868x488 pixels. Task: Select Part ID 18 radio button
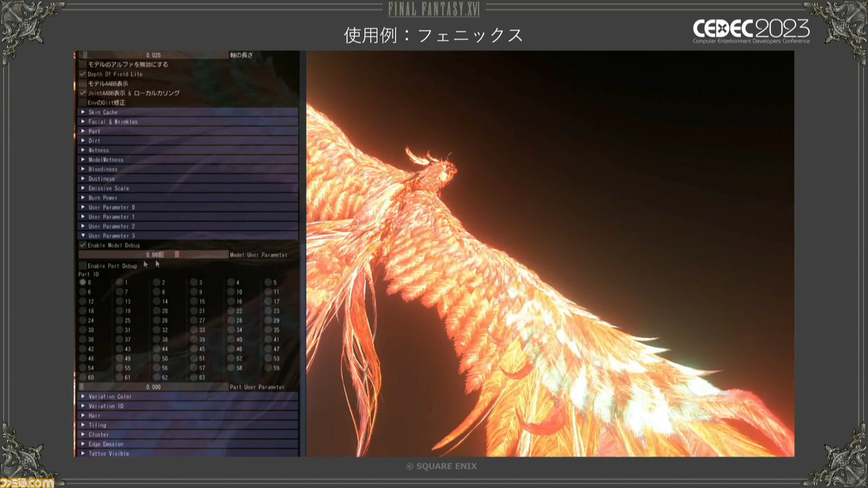coord(83,310)
